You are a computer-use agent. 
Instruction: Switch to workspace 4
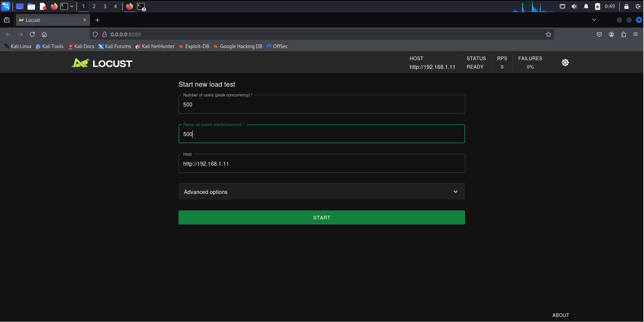tap(115, 6)
